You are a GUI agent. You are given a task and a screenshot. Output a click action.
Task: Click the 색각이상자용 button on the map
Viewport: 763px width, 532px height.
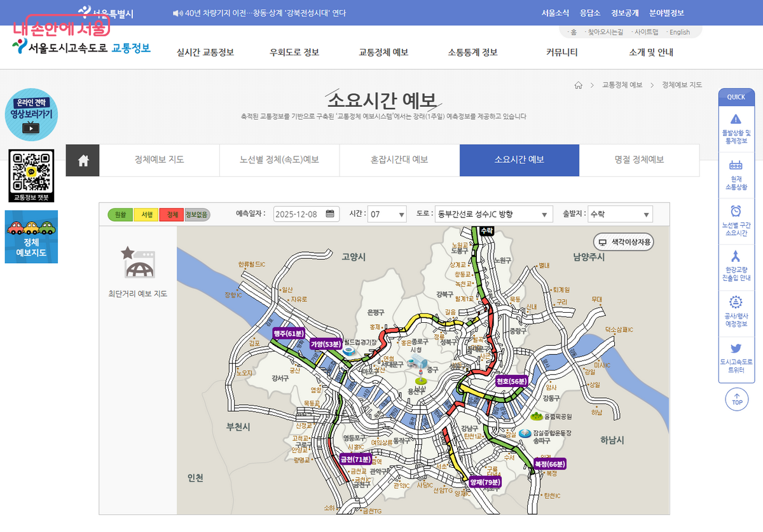click(623, 242)
